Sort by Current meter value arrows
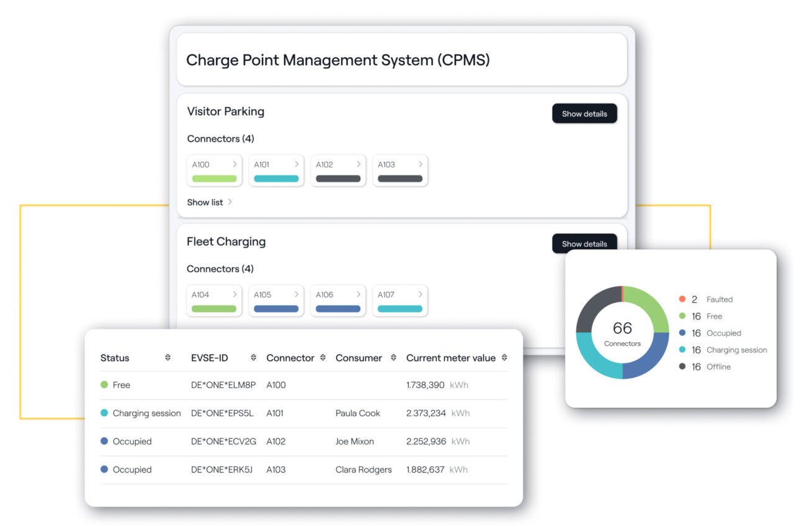The height and width of the screenshot is (532, 794). [504, 358]
